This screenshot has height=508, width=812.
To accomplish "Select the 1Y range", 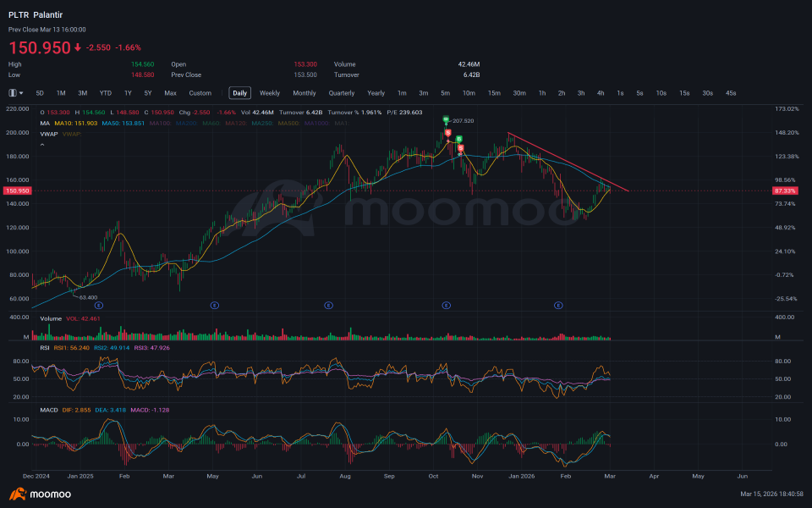I will (x=128, y=93).
